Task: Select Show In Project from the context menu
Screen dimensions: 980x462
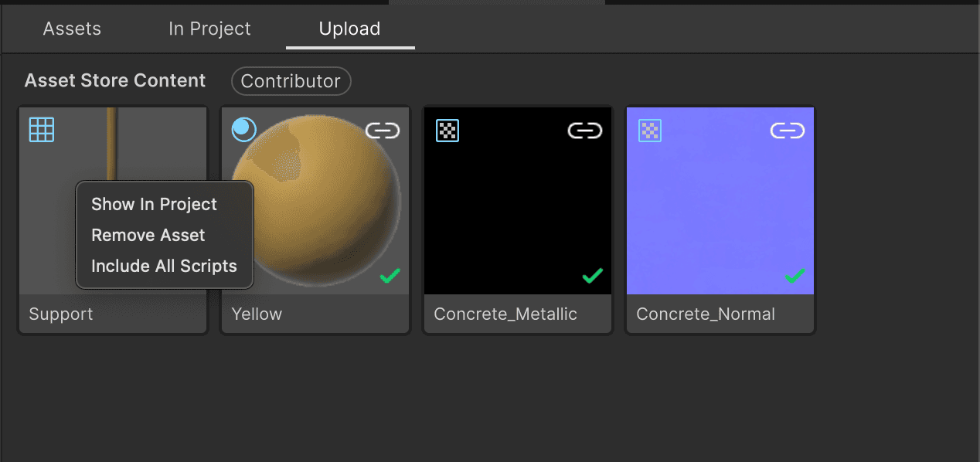Action: coord(154,204)
